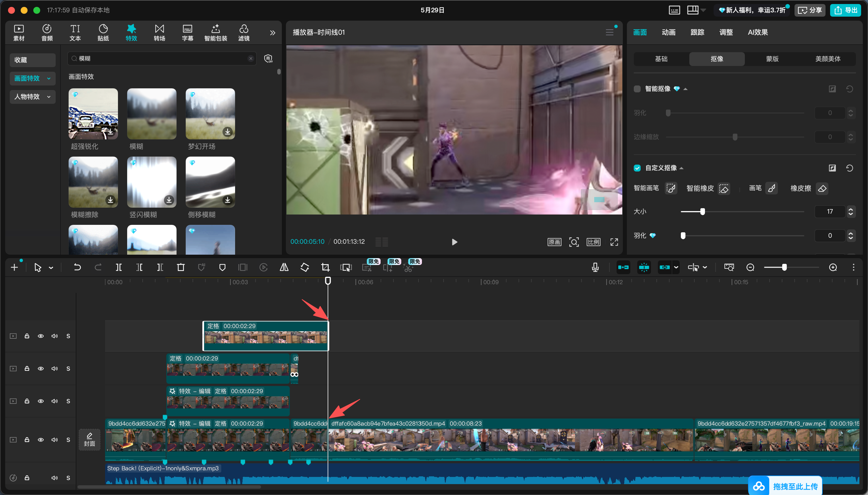Toggle visibility of the main video track
The height and width of the screenshot is (495, 868).
pos(40,440)
